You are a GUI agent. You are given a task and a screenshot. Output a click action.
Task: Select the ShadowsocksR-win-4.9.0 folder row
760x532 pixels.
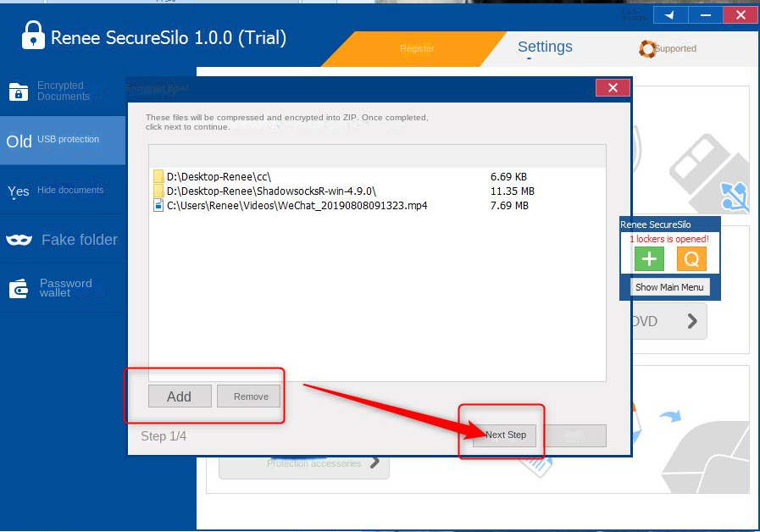[271, 191]
